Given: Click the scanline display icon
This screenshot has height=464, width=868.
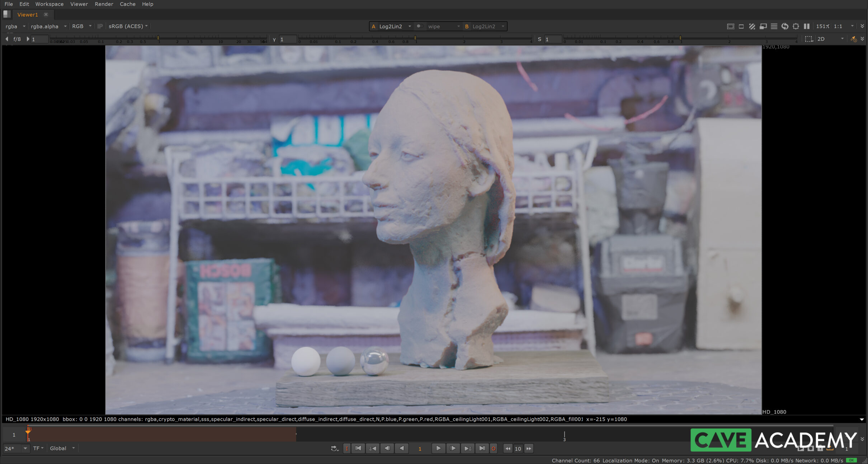Looking at the screenshot, I should tap(774, 26).
